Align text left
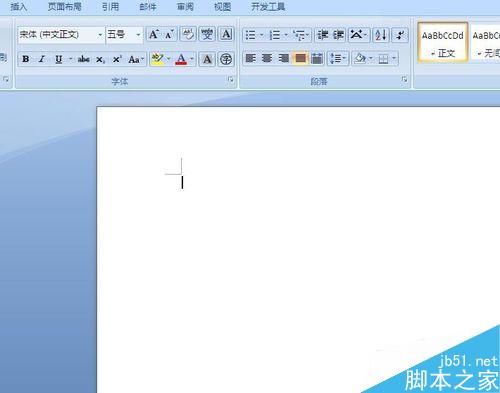Screen dimensions: 500x393 coord(250,59)
